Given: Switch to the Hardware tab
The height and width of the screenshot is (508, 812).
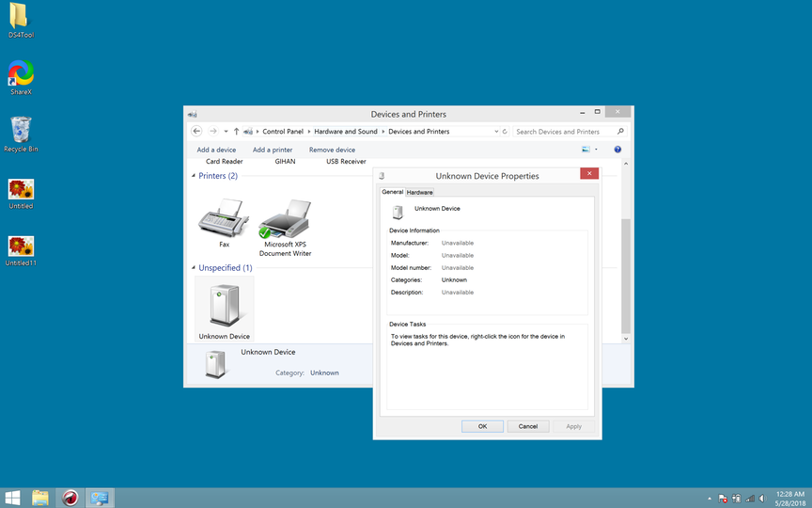Looking at the screenshot, I should 419,192.
